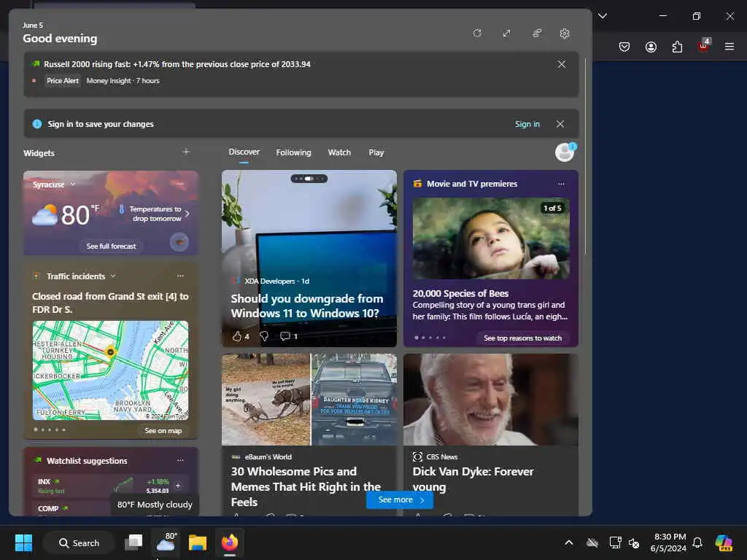The height and width of the screenshot is (560, 747).
Task: Open Firefox extensions puzzle icon
Action: tap(677, 47)
